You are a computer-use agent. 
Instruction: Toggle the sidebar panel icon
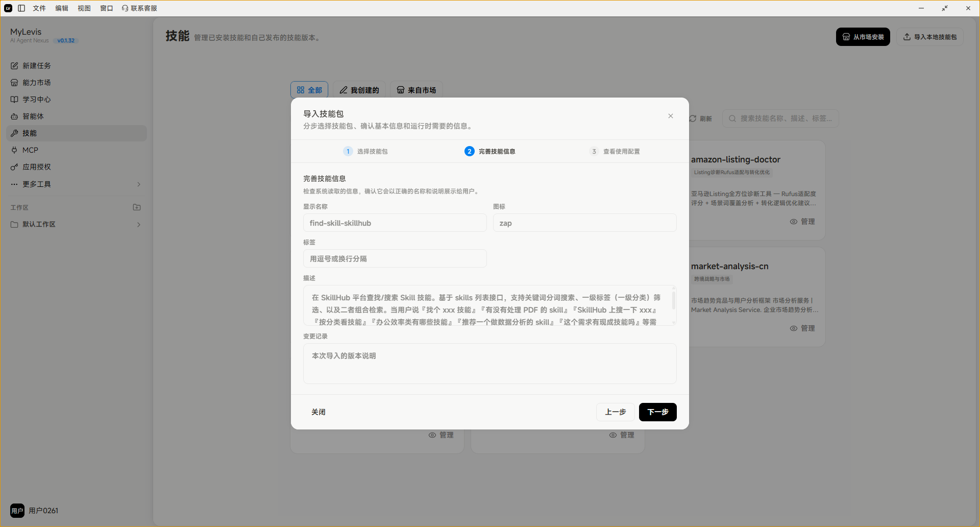click(21, 8)
